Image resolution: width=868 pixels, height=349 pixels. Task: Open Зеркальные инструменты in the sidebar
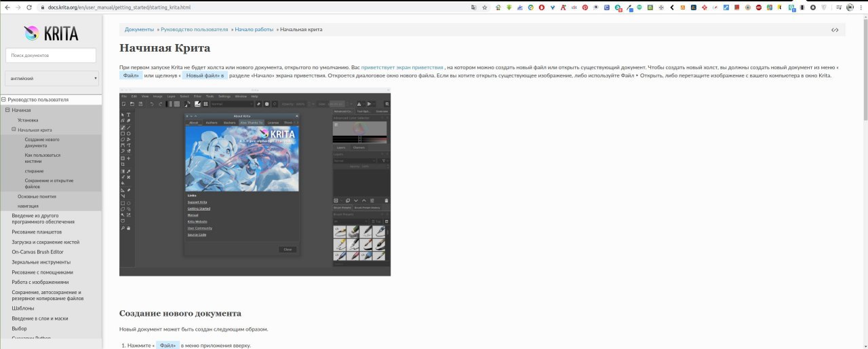pyautogui.click(x=41, y=262)
